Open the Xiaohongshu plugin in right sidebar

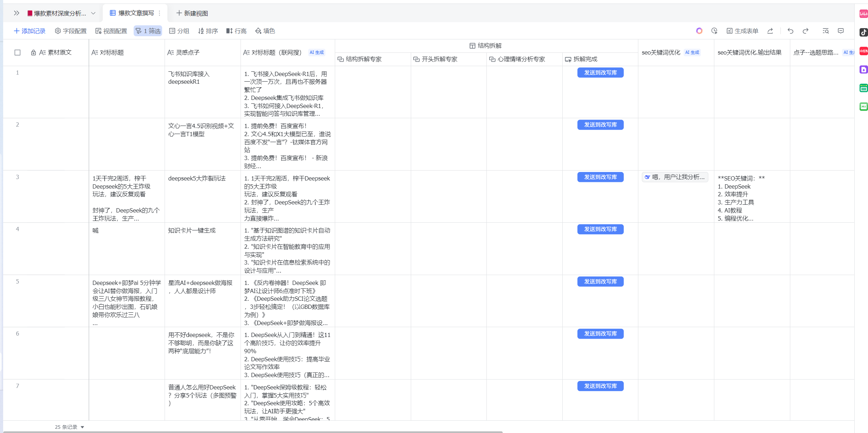(863, 51)
